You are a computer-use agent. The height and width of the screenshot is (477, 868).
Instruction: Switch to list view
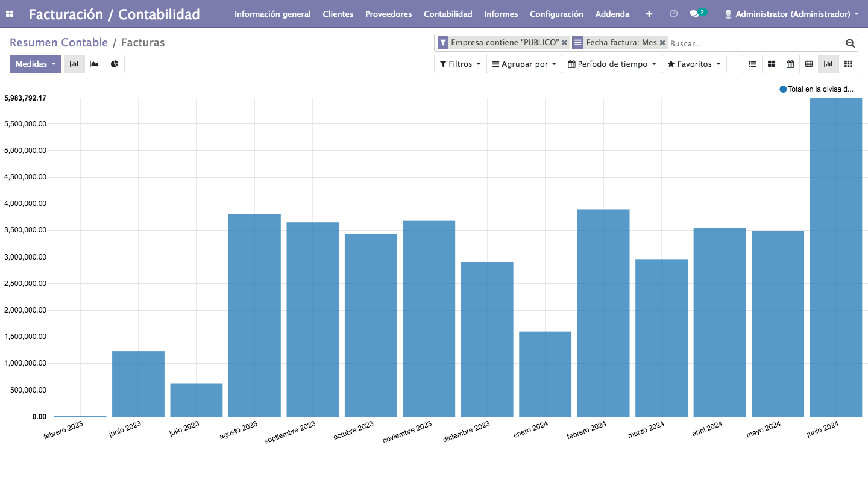tap(752, 64)
